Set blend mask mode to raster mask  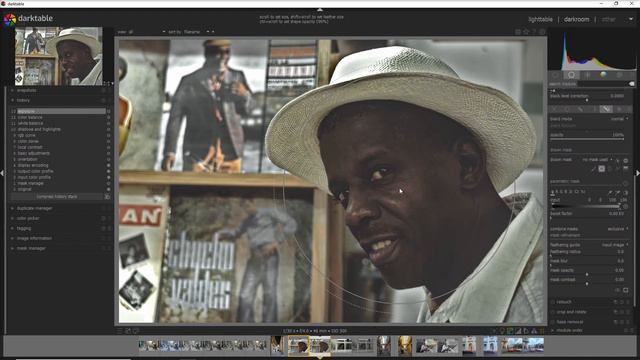[x=619, y=109]
